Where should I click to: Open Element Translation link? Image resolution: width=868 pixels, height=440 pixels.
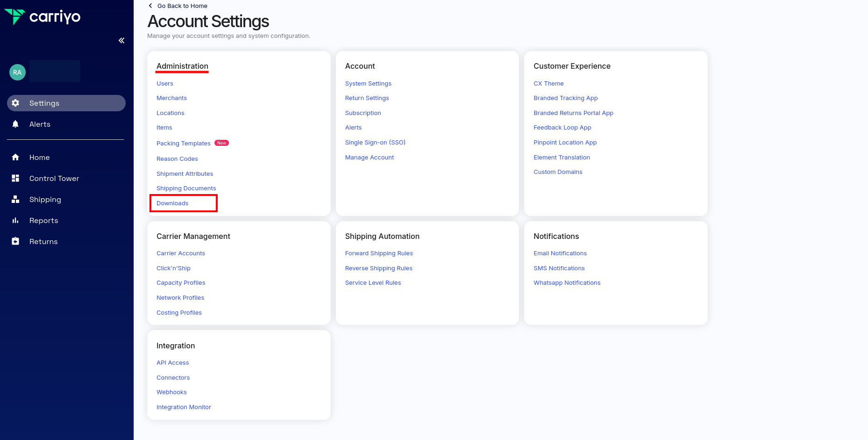point(562,157)
